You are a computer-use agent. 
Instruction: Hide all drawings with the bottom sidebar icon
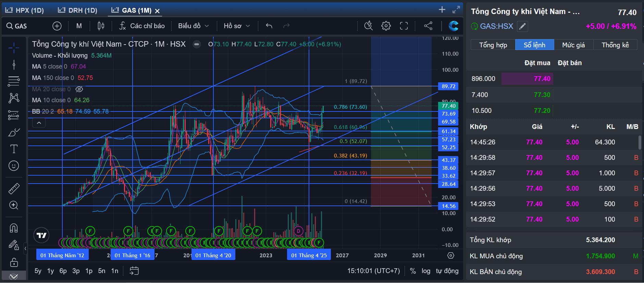(x=14, y=276)
